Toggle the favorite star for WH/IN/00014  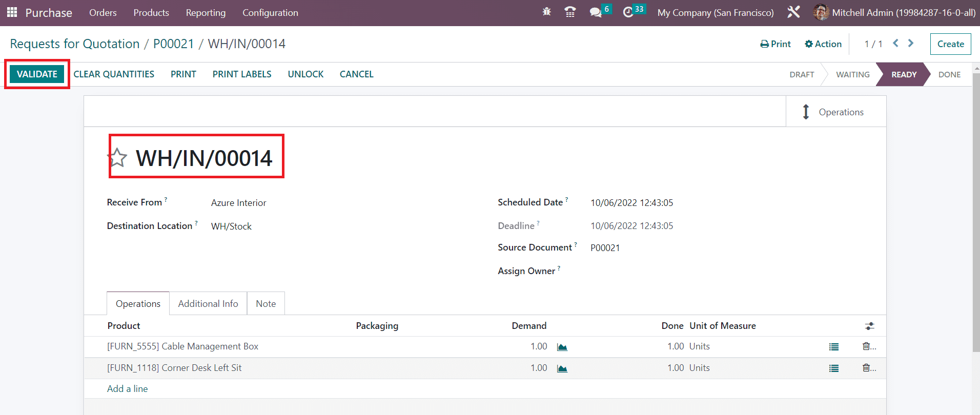tap(118, 158)
